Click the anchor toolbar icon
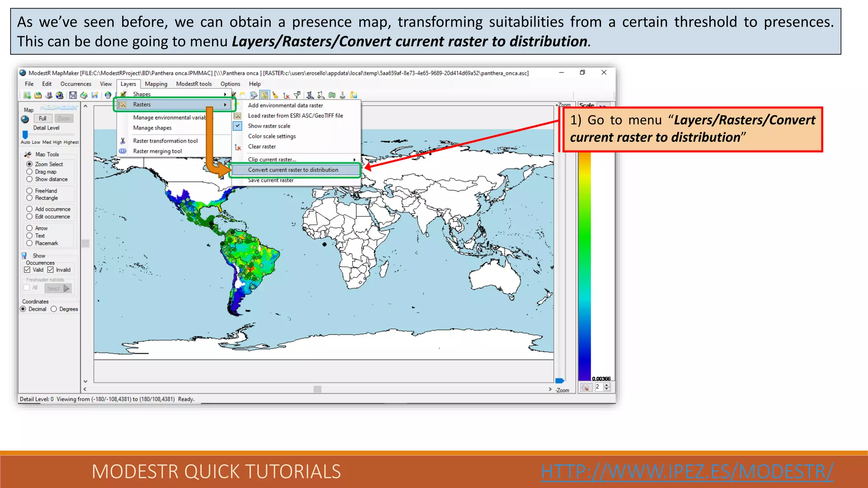This screenshot has width=868, height=488. (x=342, y=95)
